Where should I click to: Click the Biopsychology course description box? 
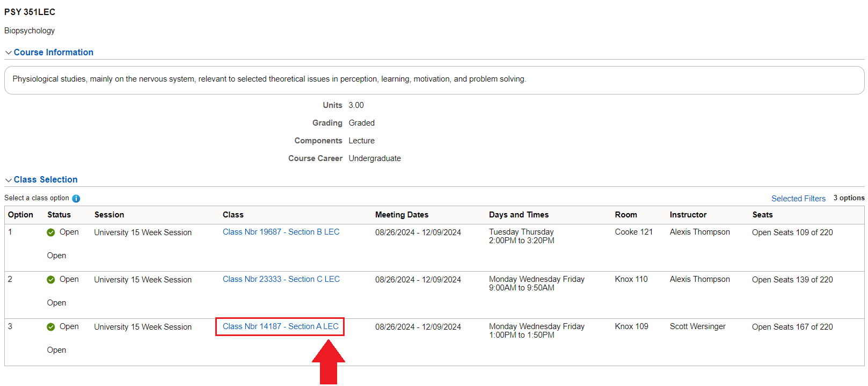click(x=434, y=79)
